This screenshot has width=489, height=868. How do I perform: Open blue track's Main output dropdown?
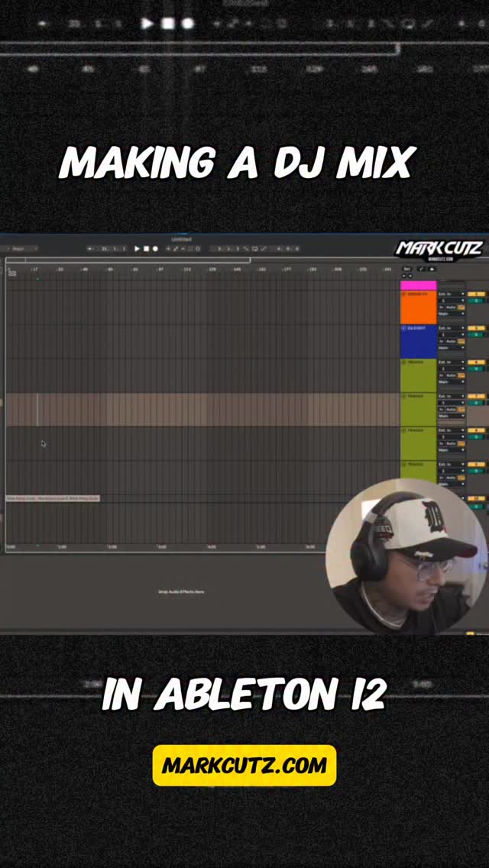point(452,348)
